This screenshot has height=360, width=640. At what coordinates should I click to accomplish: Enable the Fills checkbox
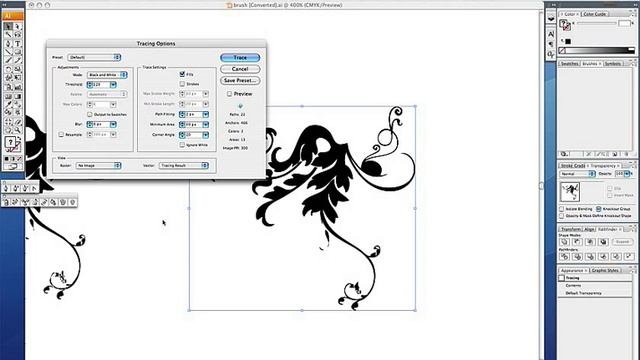point(182,74)
